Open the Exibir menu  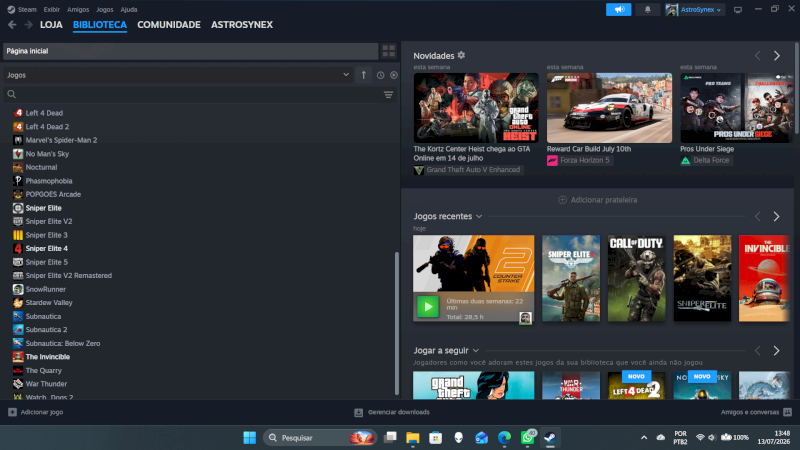pos(52,9)
